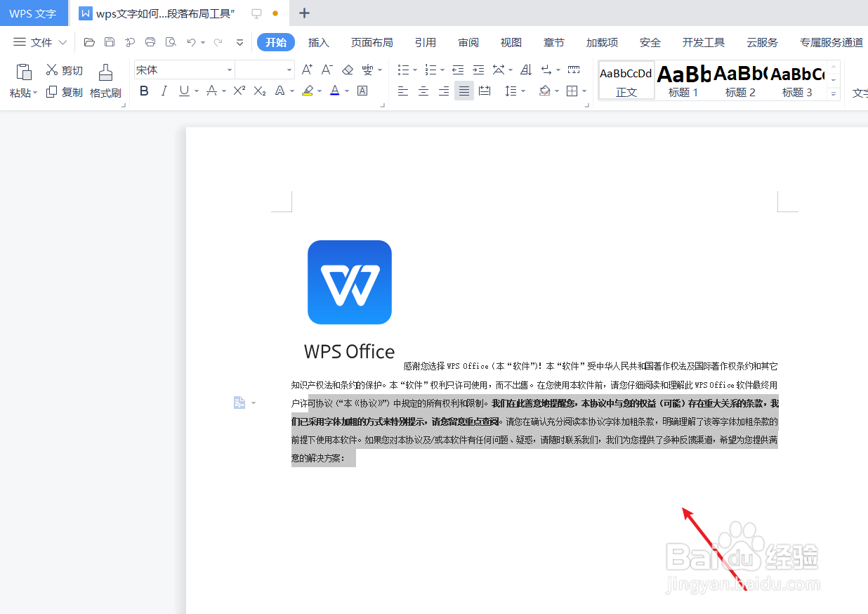Toggle Italic formatting
The image size is (868, 614).
164,91
